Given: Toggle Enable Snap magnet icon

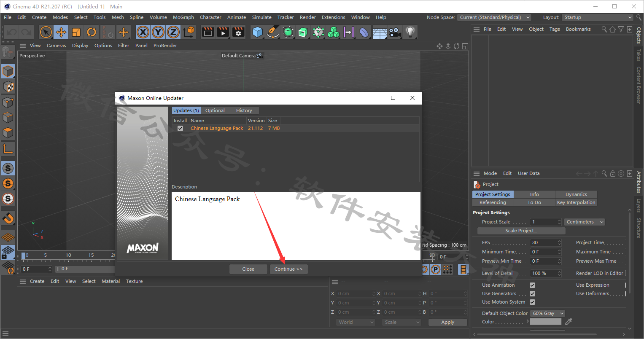Looking at the screenshot, I should (x=8, y=218).
